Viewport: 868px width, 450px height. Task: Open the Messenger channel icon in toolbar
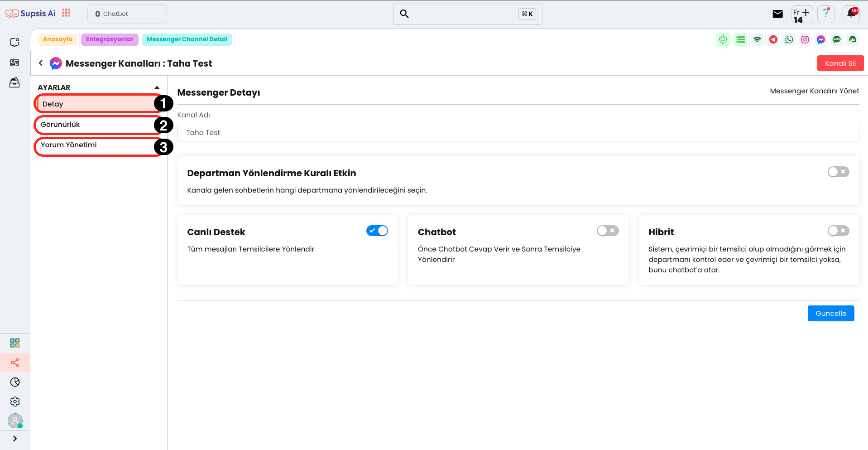tap(821, 40)
